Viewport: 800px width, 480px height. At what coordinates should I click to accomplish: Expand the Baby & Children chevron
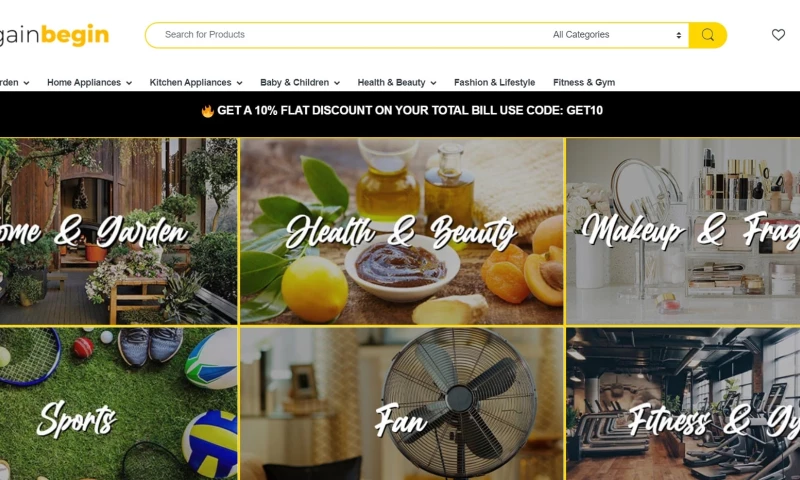pyautogui.click(x=337, y=83)
